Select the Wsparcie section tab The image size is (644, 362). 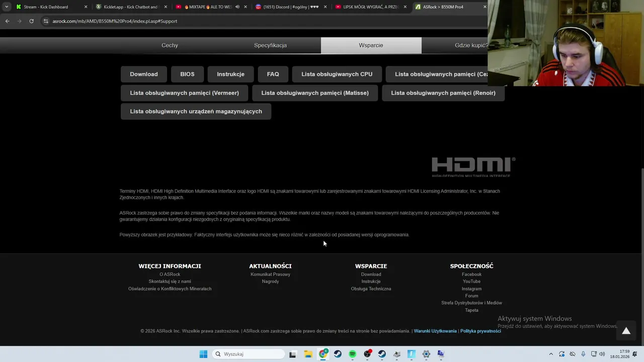371,45
